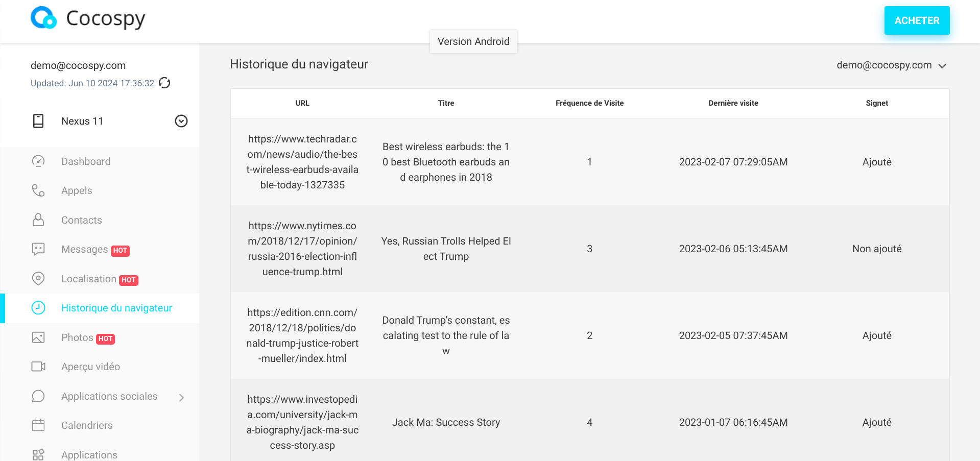Screen dimensions: 980x461
Task: Click the Appels phone icon
Action: pyautogui.click(x=38, y=190)
